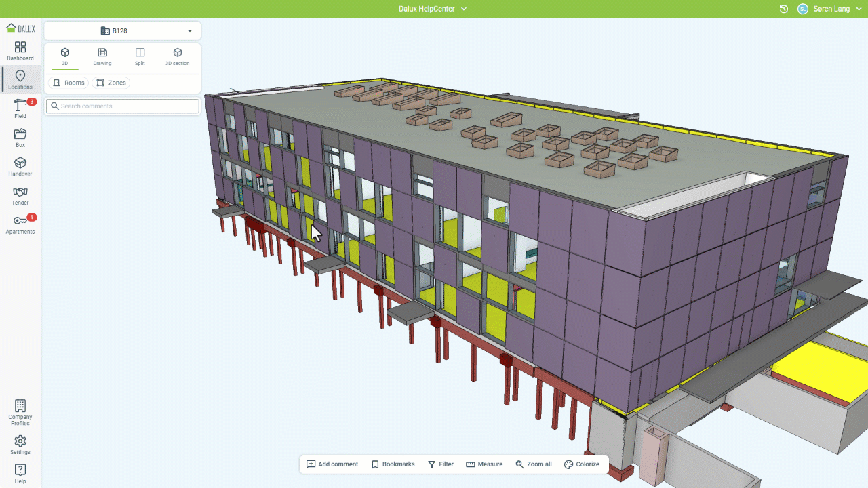Screen dimensions: 868x488
Task: Open the Dashboard from the sidebar
Action: (20, 51)
